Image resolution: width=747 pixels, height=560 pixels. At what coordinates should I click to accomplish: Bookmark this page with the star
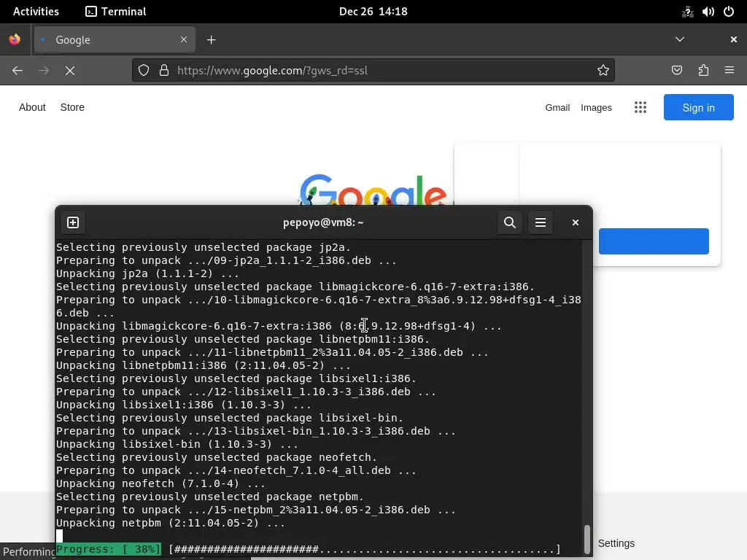point(603,71)
